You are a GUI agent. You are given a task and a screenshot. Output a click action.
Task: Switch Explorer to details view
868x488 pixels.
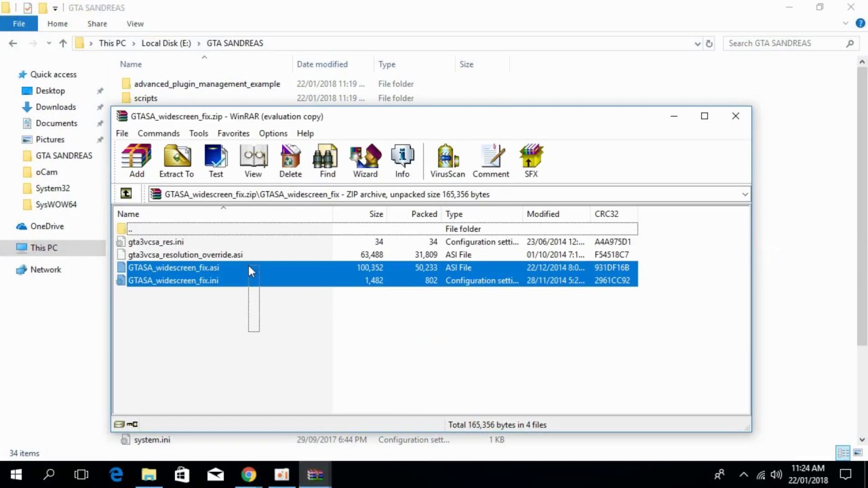(x=843, y=453)
